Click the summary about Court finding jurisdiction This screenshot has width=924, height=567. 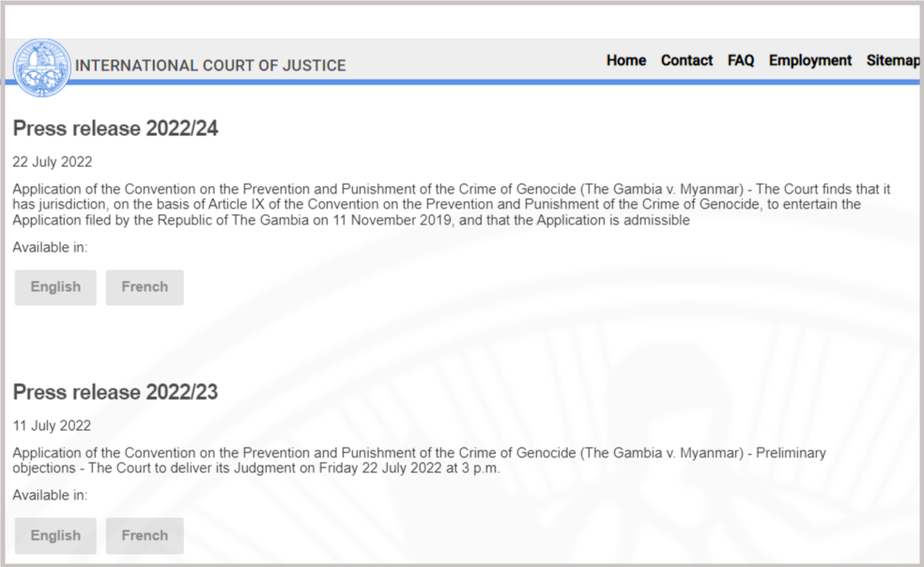[452, 205]
